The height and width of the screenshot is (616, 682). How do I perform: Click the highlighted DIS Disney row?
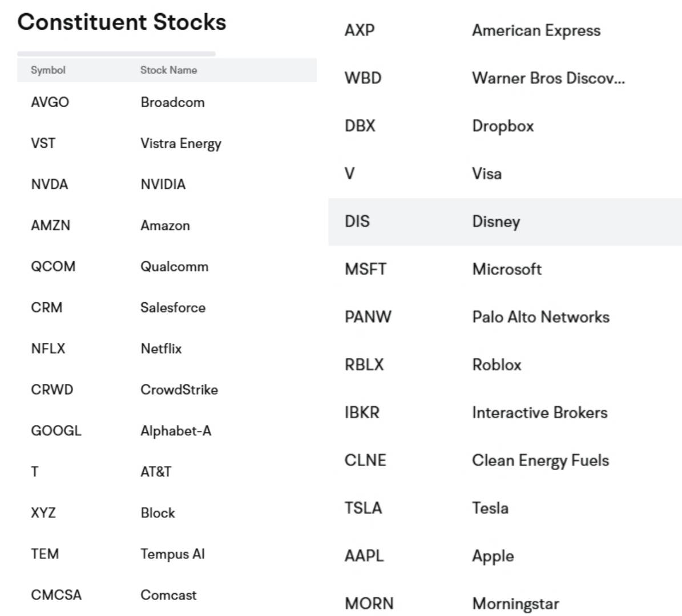point(505,222)
